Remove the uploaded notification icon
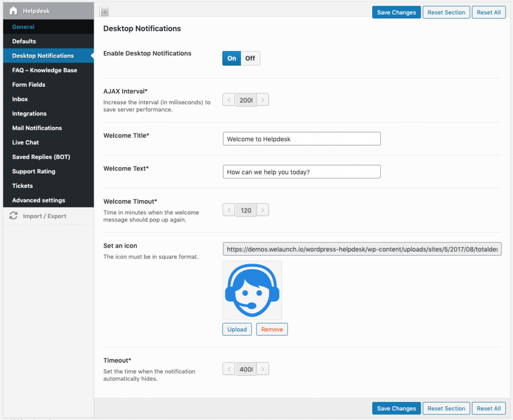 point(272,329)
